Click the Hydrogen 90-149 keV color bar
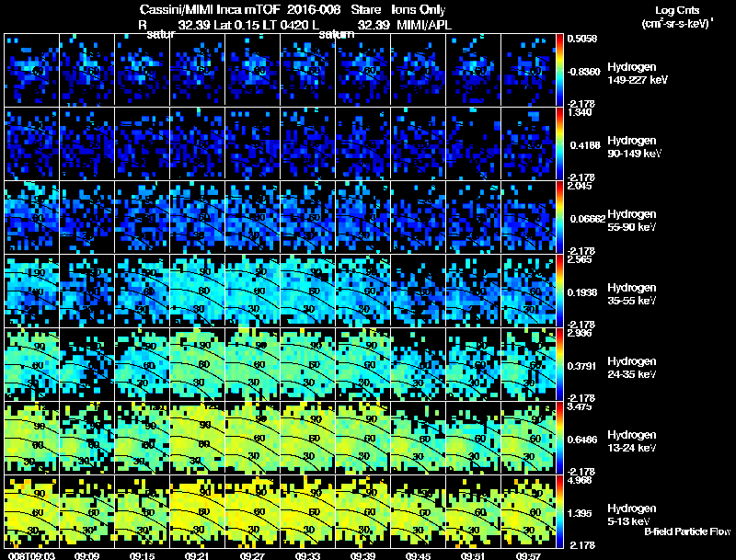The width and height of the screenshot is (736, 560). pos(559,143)
